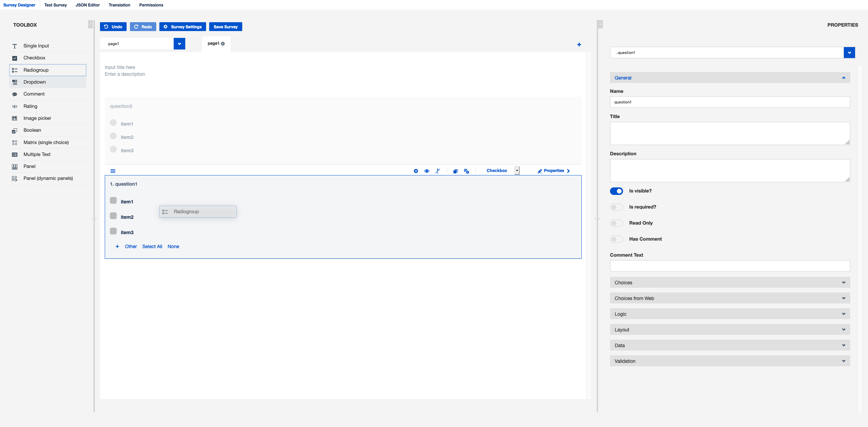Expand the Choices section

(x=729, y=283)
